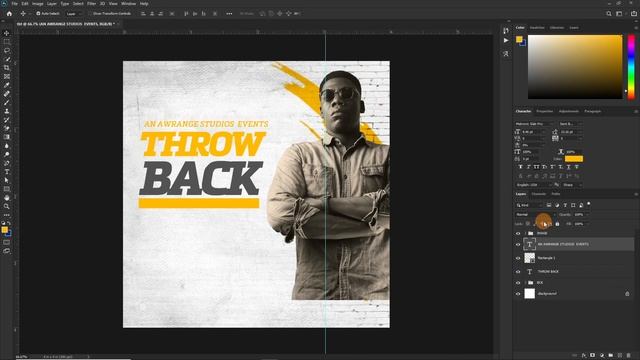Toggle Show Transform Controls checkbox
The height and width of the screenshot is (360, 640).
90,13
